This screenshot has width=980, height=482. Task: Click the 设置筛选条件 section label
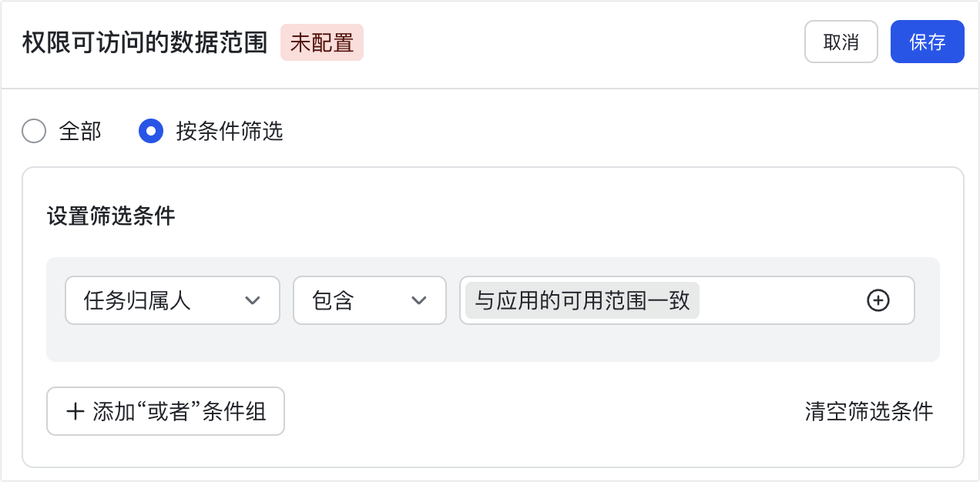(x=111, y=216)
